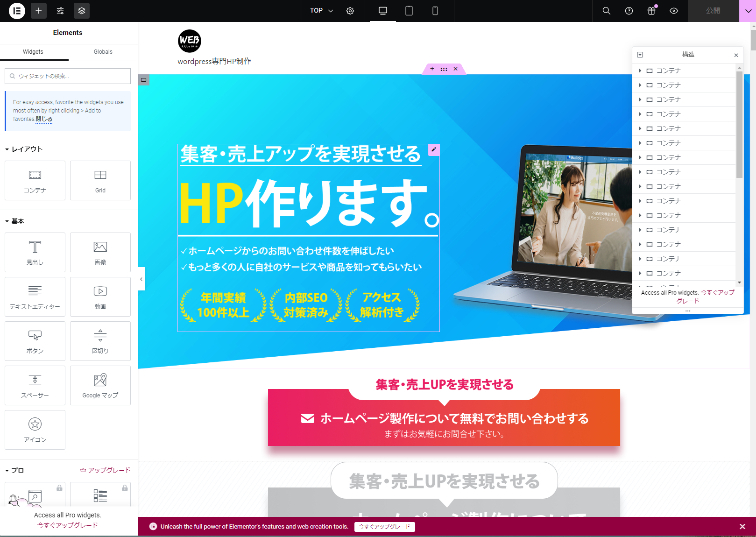
Task: Click the WEB site logo
Action: point(190,41)
